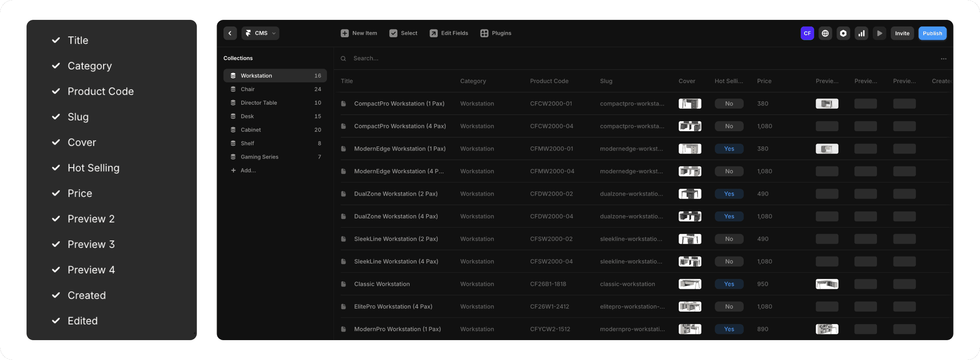Toggle the Title field checkmark
This screenshot has width=980, height=360.
[x=56, y=40]
